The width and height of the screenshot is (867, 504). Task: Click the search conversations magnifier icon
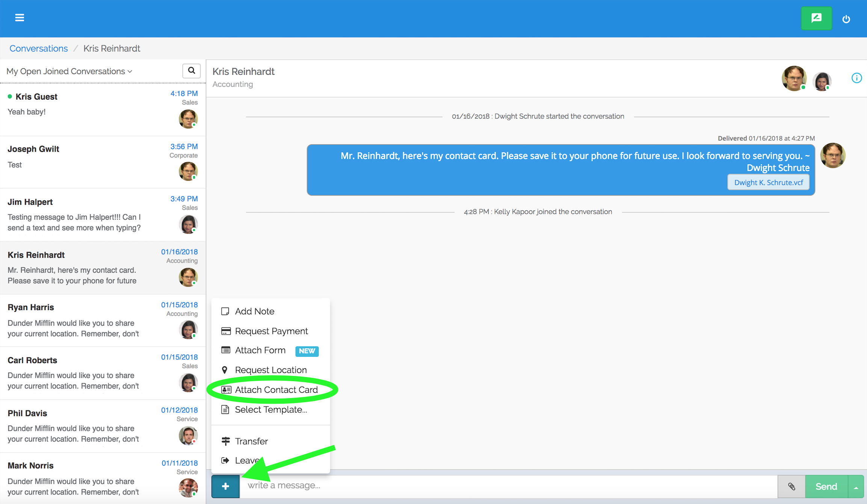point(191,71)
